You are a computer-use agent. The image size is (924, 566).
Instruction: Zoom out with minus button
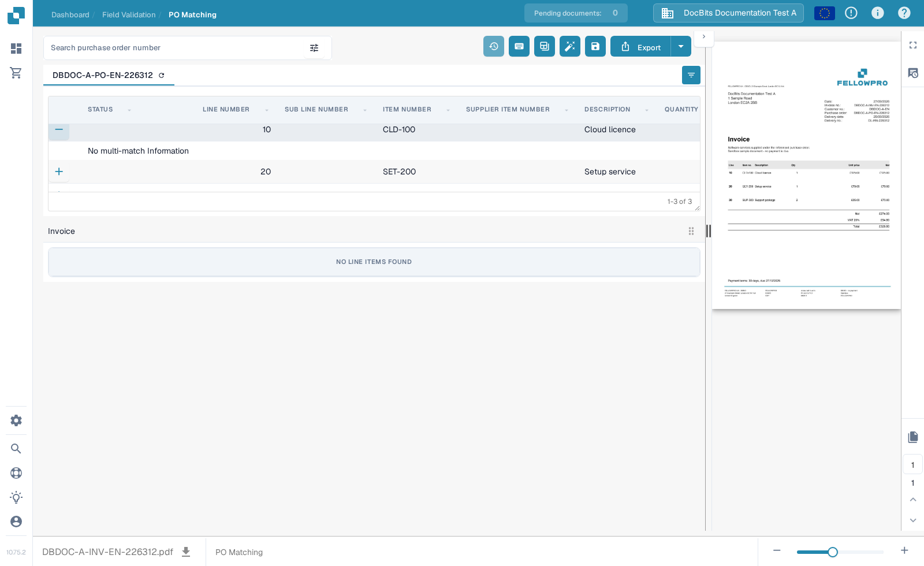[777, 551]
